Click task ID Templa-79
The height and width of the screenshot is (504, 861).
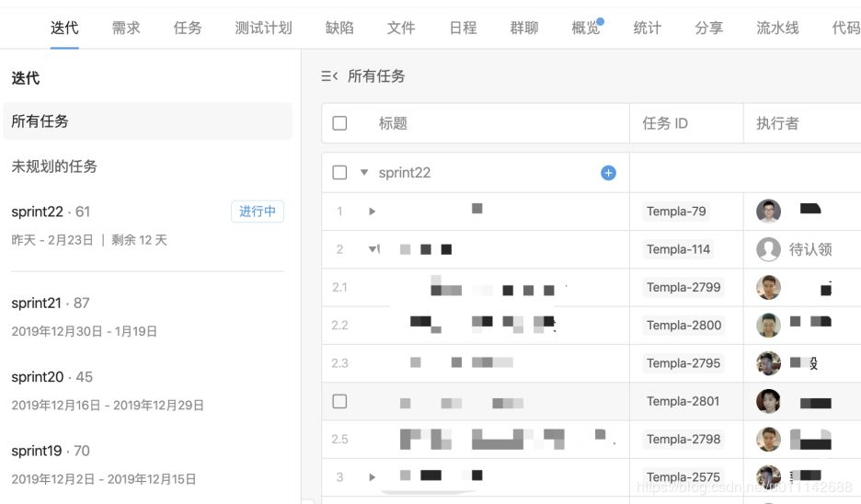tap(676, 212)
